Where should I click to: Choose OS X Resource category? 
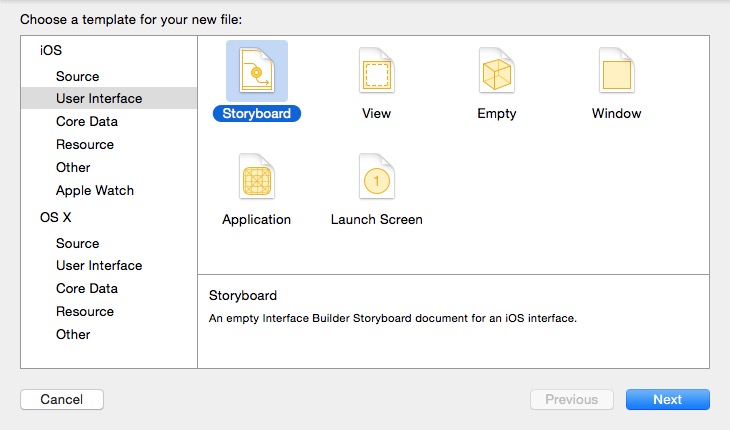tap(85, 311)
